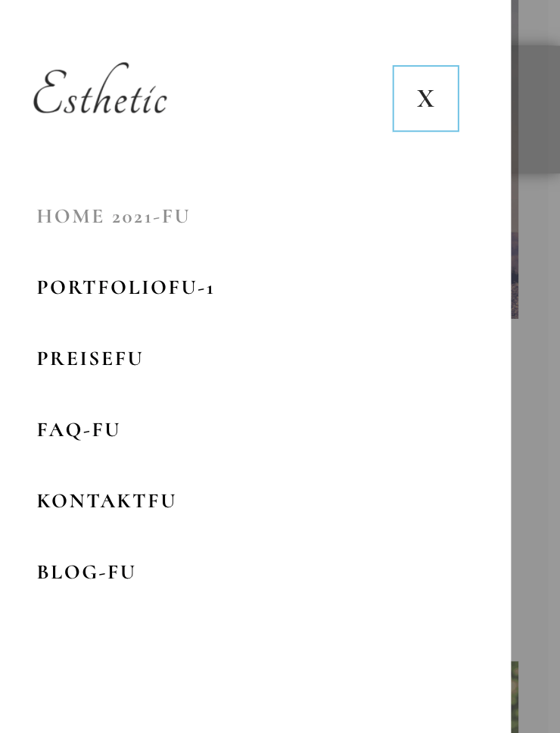Visit the blog using the BLOG-FU item
The image size is (560, 733).
(x=86, y=572)
